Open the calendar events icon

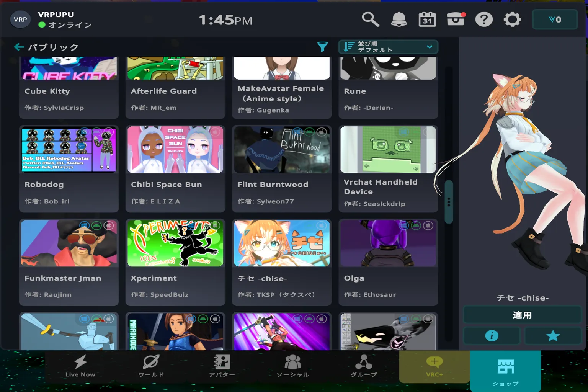pos(427,19)
